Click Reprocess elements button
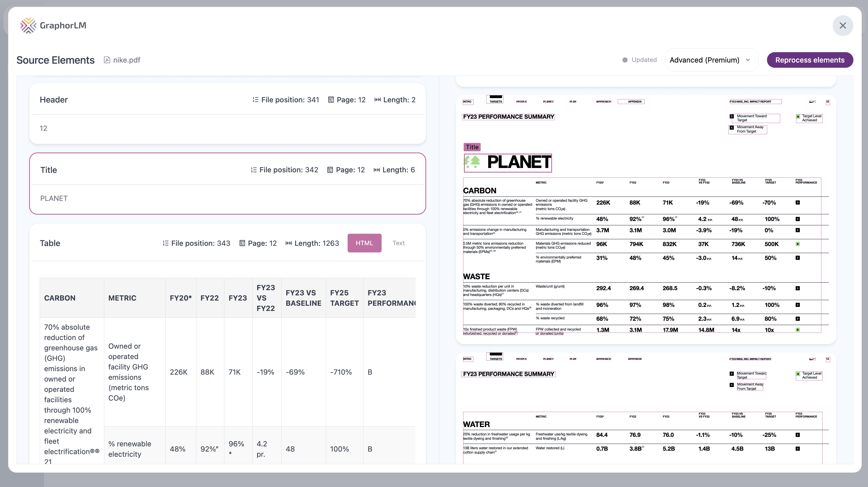This screenshot has width=868, height=487. tap(810, 60)
